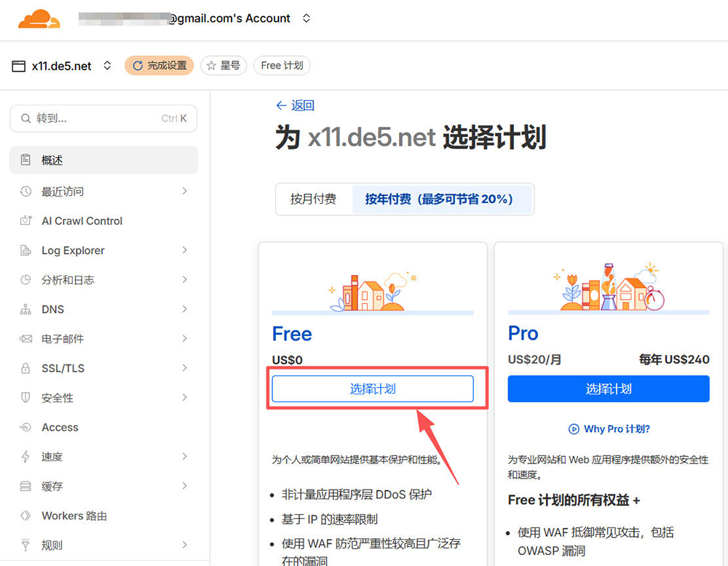Click the Access sidebar icon
The image size is (728, 566).
point(26,428)
